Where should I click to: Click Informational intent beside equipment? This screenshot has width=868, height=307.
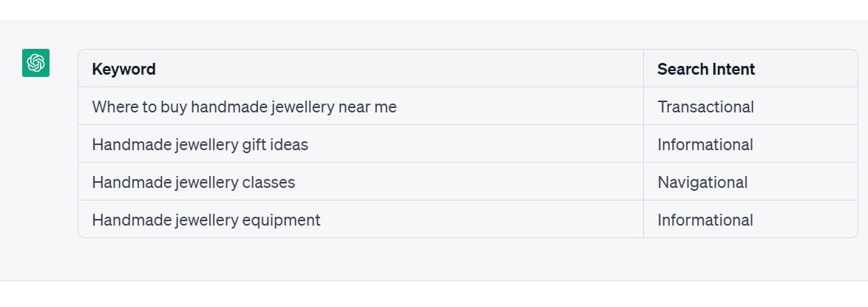[x=750, y=220]
